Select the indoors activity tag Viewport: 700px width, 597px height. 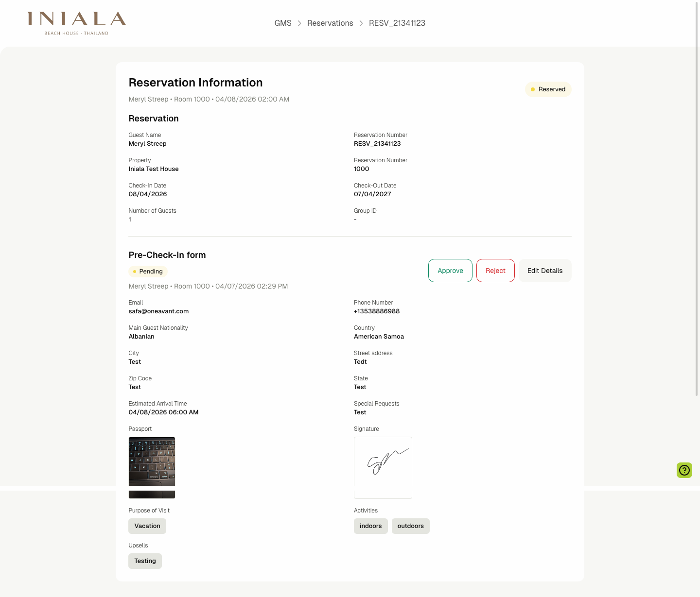370,526
